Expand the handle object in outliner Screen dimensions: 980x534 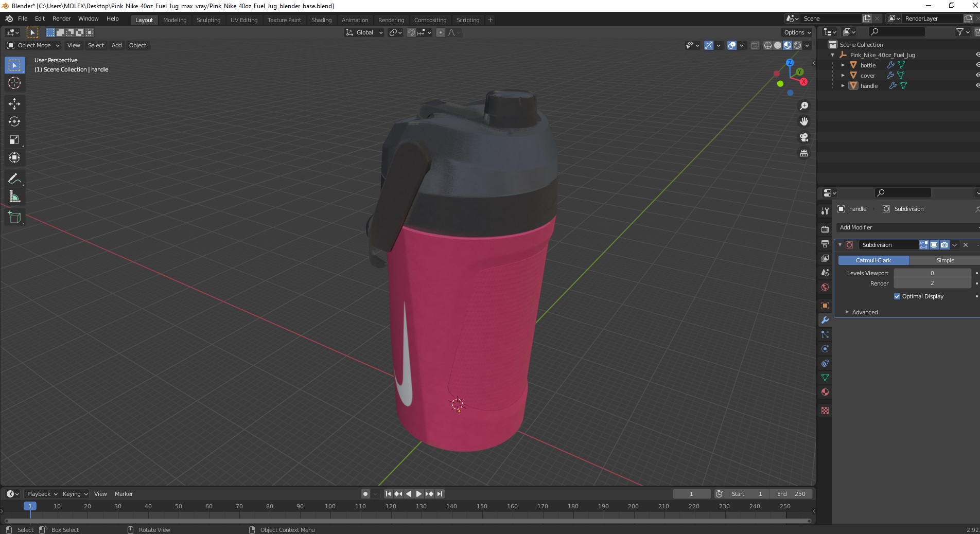[843, 86]
